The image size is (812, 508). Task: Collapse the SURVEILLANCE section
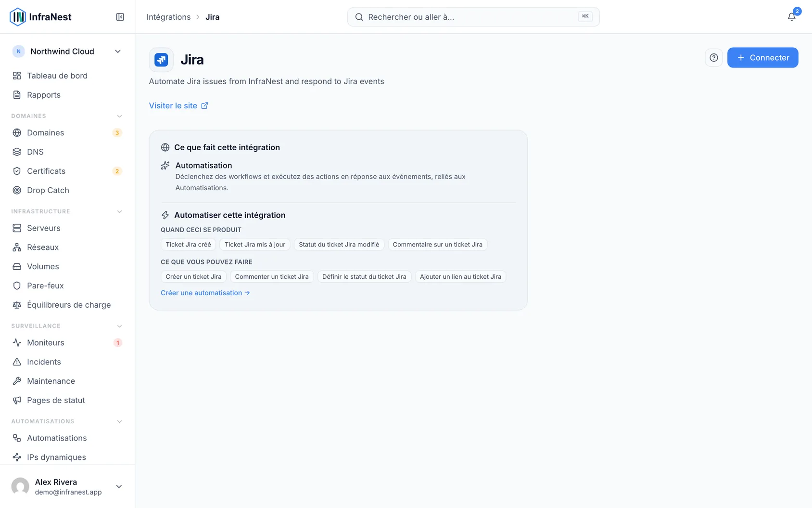point(119,326)
